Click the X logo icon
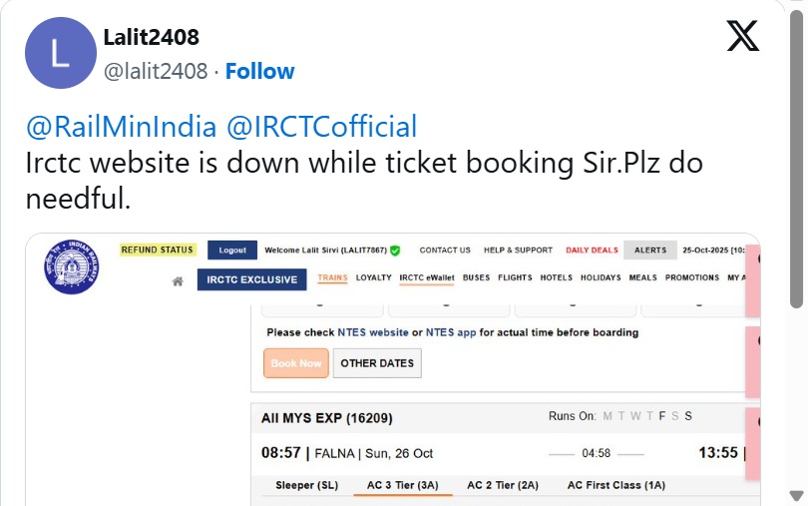 [742, 38]
